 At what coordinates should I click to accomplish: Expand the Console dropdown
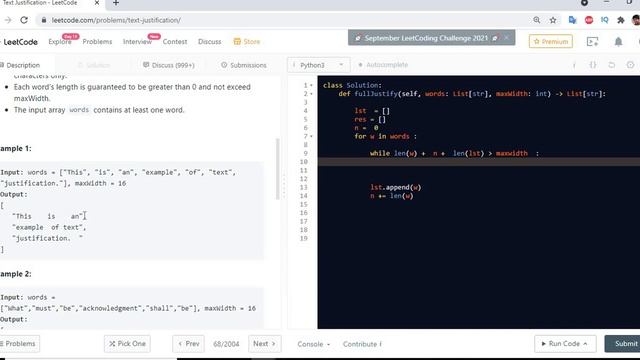[x=313, y=344]
